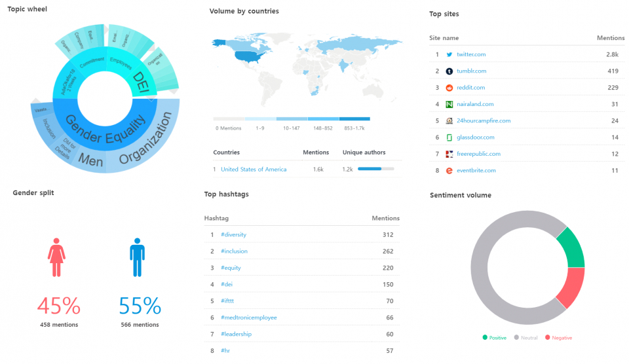Select the DEI topic wheel segment
The image size is (629, 364).
point(142,83)
